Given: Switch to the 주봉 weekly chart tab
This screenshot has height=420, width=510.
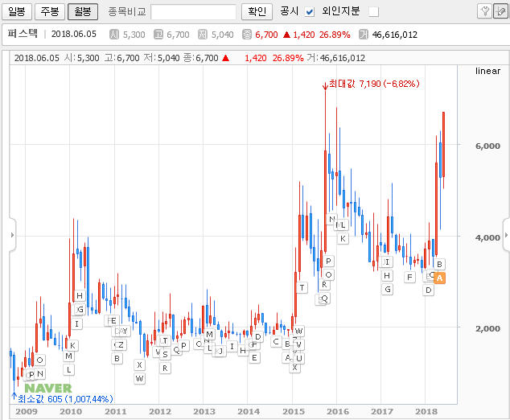Looking at the screenshot, I should (x=50, y=11).
